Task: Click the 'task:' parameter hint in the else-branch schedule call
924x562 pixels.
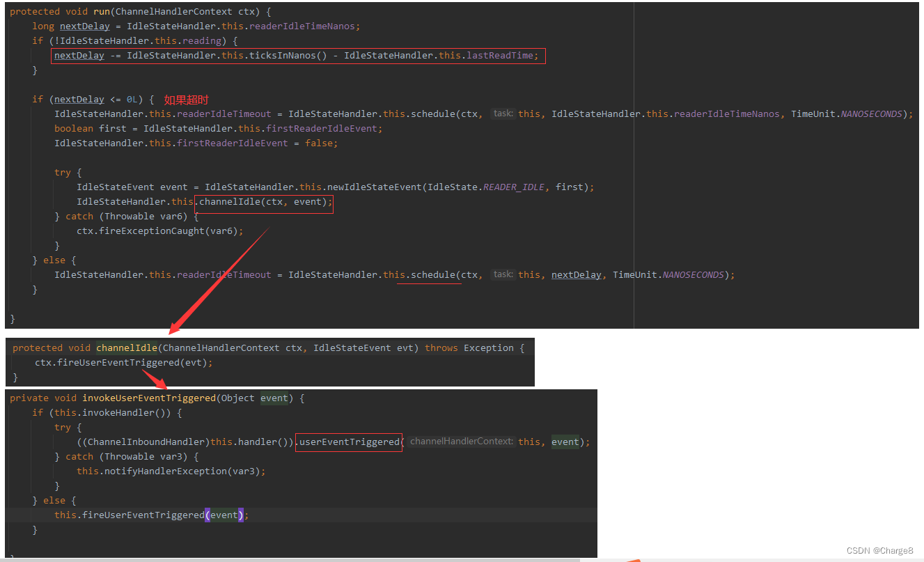Action: pyautogui.click(x=503, y=275)
